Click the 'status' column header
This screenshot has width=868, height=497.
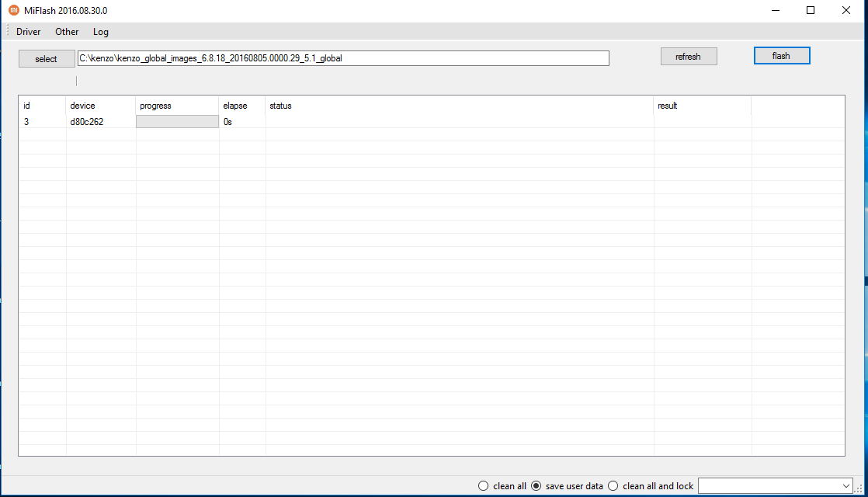[460, 106]
